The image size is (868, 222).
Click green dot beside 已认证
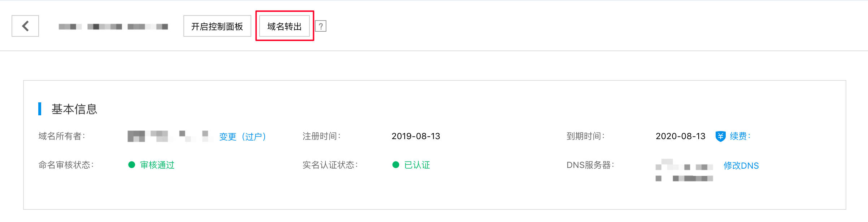(x=396, y=165)
